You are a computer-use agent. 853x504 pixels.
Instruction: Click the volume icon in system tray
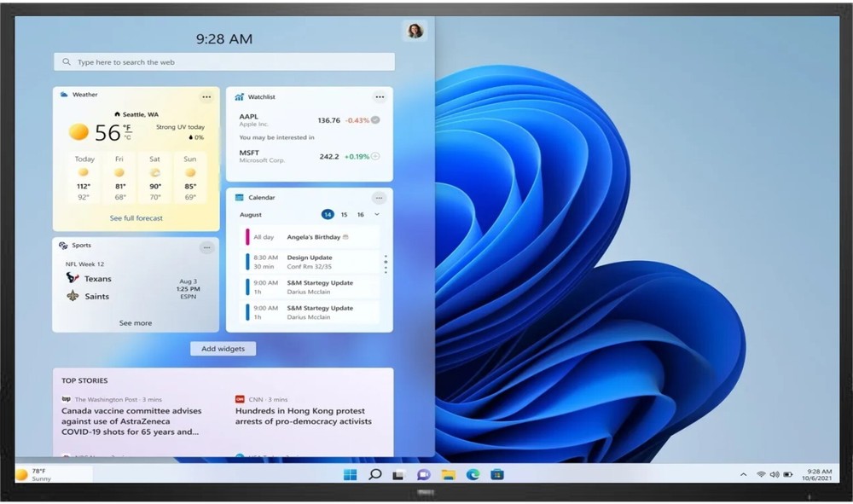click(774, 474)
